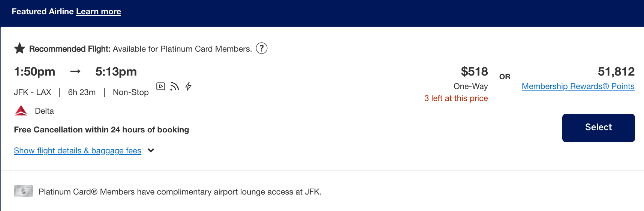Click the arrow between departure and arrival times
The width and height of the screenshot is (644, 211).
point(75,71)
